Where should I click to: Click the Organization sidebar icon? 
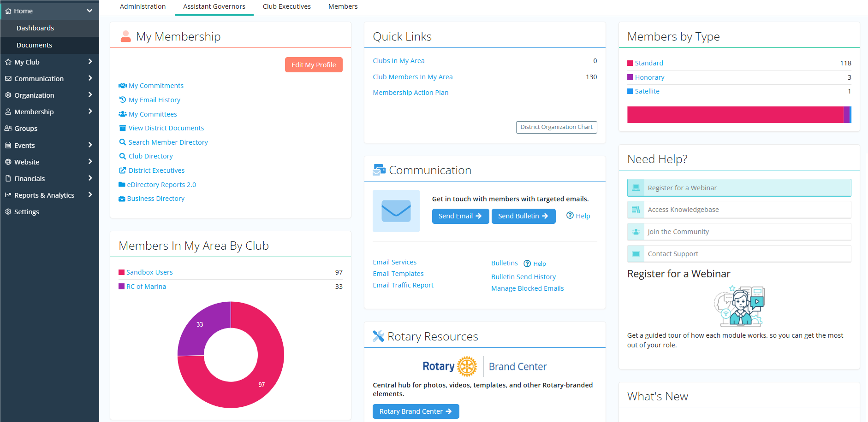tap(8, 95)
